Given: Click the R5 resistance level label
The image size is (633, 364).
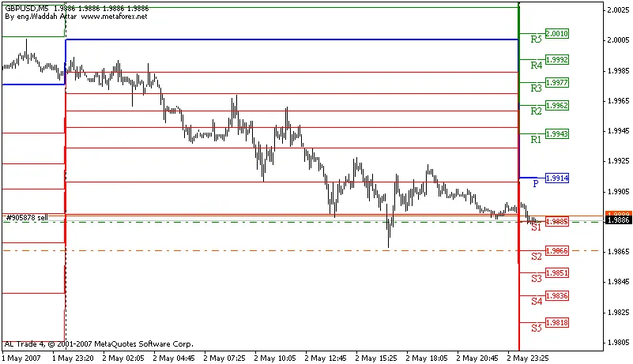Looking at the screenshot, I should tap(536, 39).
